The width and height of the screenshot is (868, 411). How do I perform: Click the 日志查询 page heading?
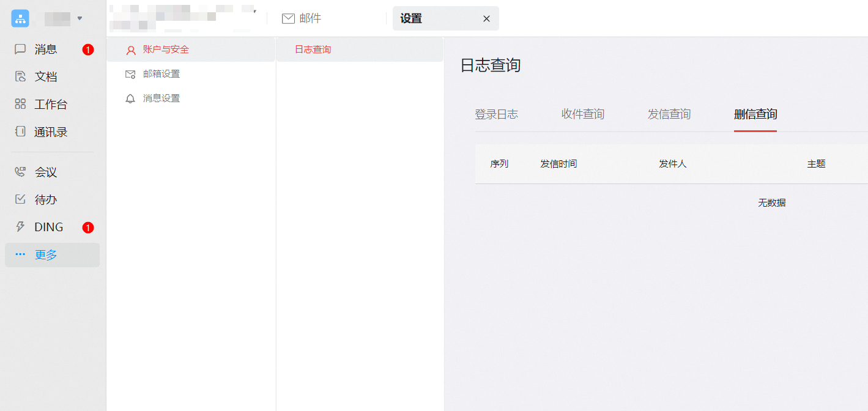[x=491, y=65]
